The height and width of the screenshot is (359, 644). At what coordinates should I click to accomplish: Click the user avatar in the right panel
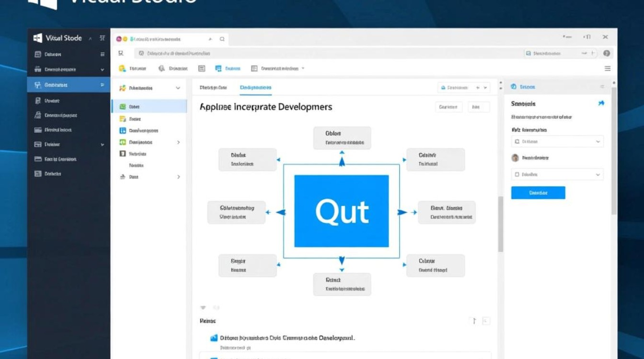coord(516,157)
